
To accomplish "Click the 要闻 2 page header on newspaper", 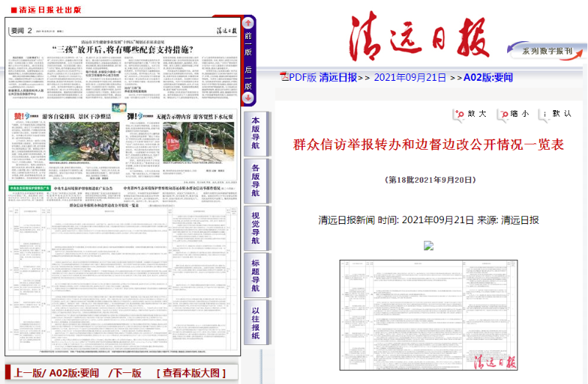I will 22,31.
